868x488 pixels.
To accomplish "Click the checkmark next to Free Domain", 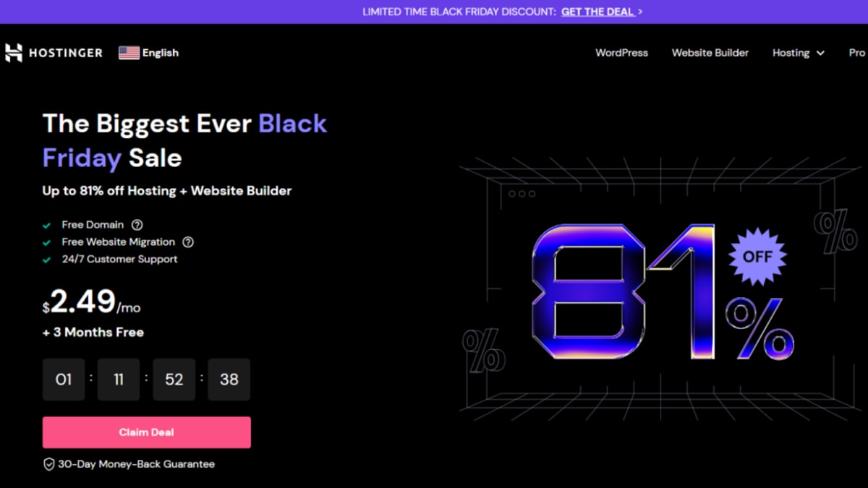I will (x=46, y=224).
